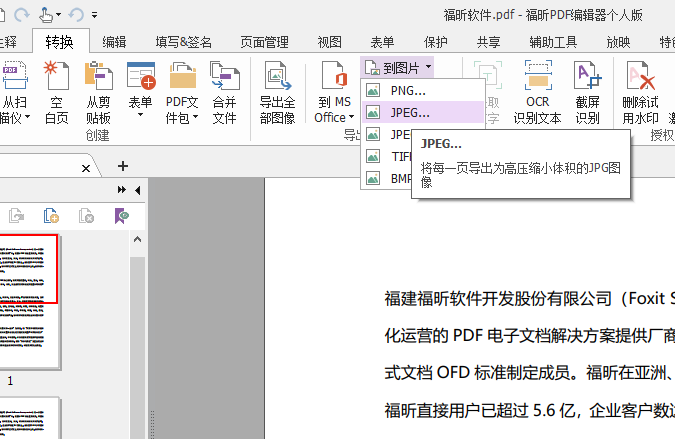Export all images (导出全部图像)

[278, 93]
